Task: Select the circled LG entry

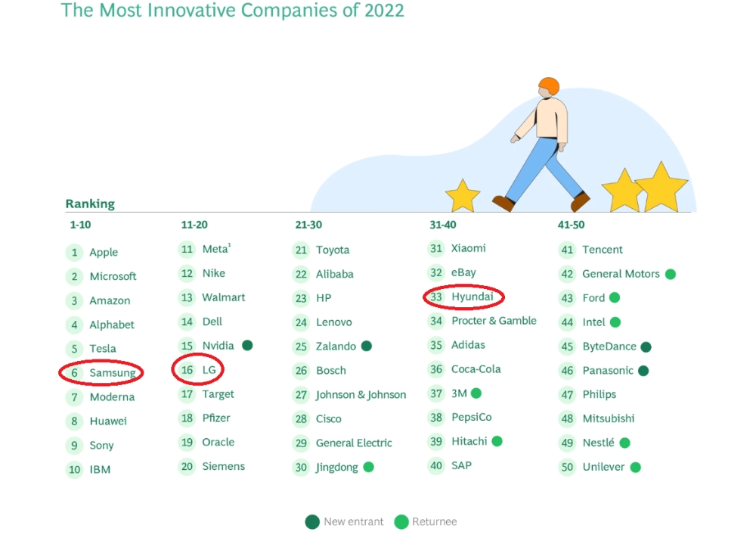Action: pos(197,370)
